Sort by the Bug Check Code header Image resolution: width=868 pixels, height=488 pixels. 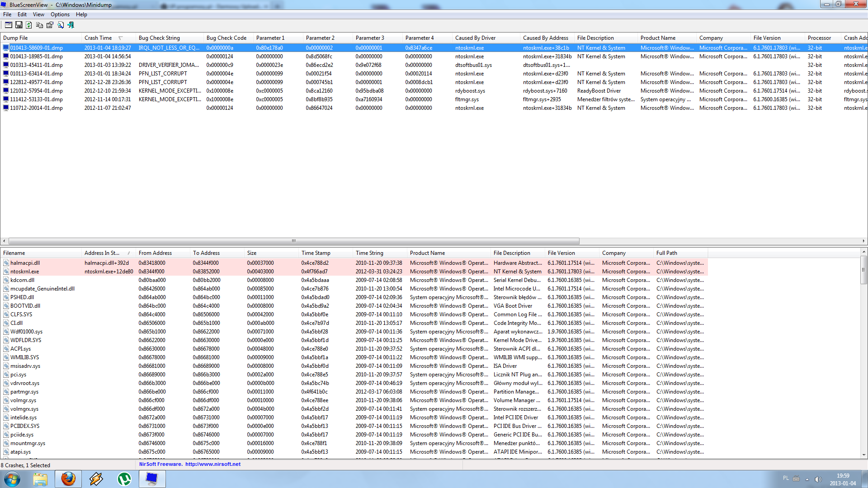[228, 38]
